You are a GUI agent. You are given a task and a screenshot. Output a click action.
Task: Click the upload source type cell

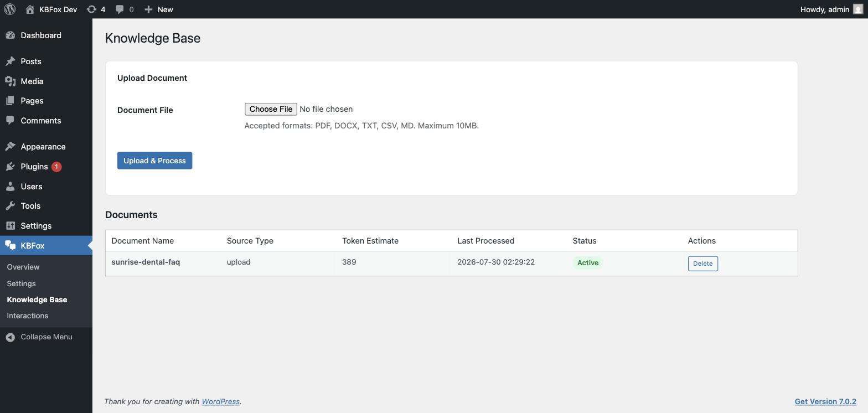click(239, 262)
